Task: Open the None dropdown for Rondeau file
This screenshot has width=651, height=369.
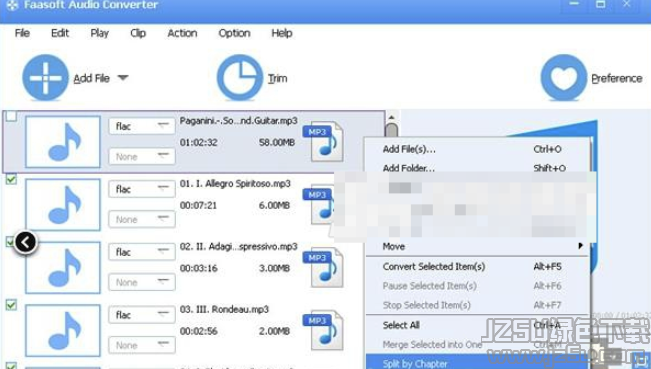Action: point(142,345)
